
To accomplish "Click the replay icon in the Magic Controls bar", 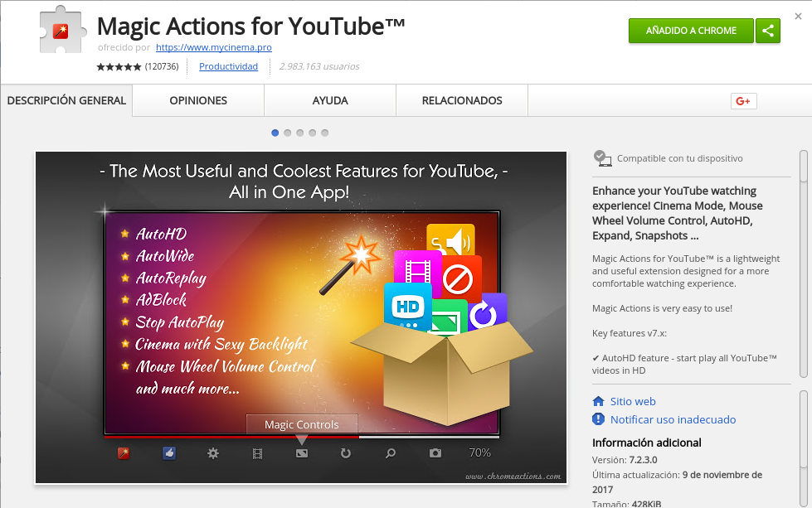I will pyautogui.click(x=345, y=453).
